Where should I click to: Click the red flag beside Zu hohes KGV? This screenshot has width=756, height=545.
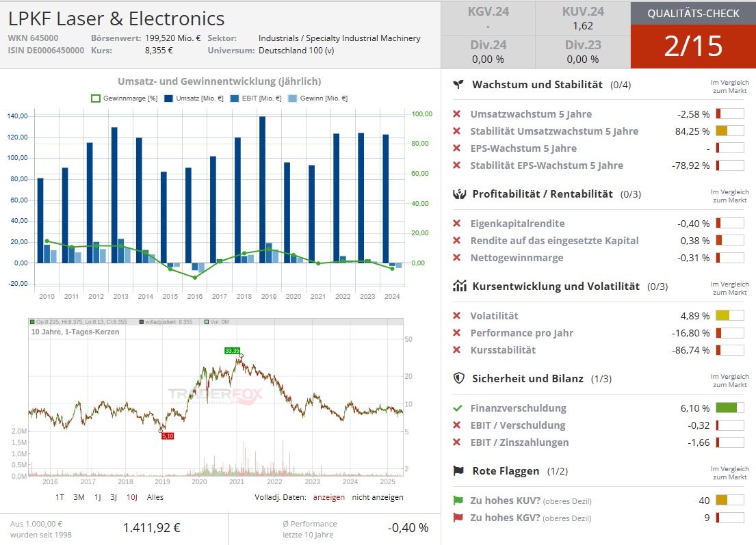pyautogui.click(x=458, y=518)
